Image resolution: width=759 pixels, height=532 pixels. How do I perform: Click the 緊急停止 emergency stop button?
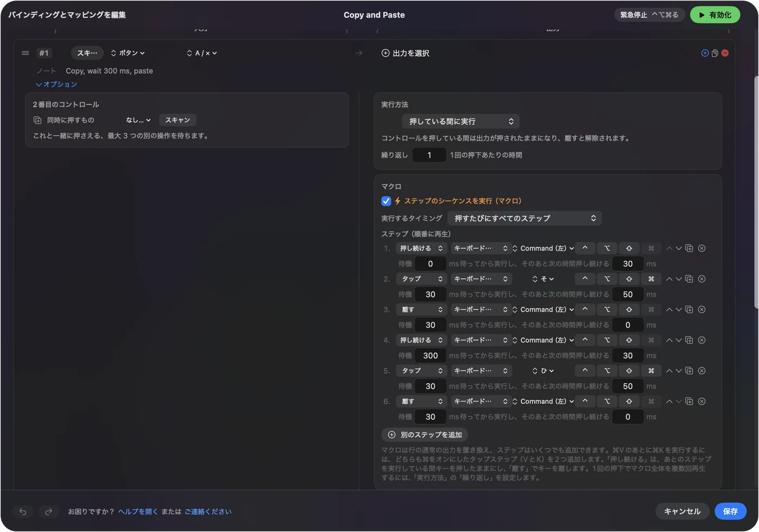(x=649, y=15)
